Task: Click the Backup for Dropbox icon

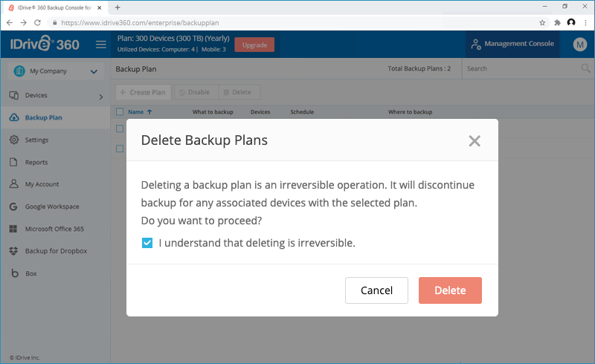Action: pyautogui.click(x=14, y=251)
